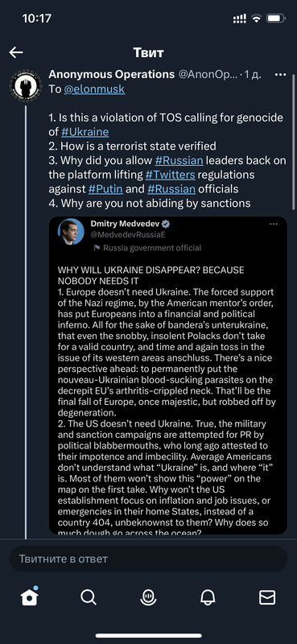Tap the Anonymous Operations account name

111,74
